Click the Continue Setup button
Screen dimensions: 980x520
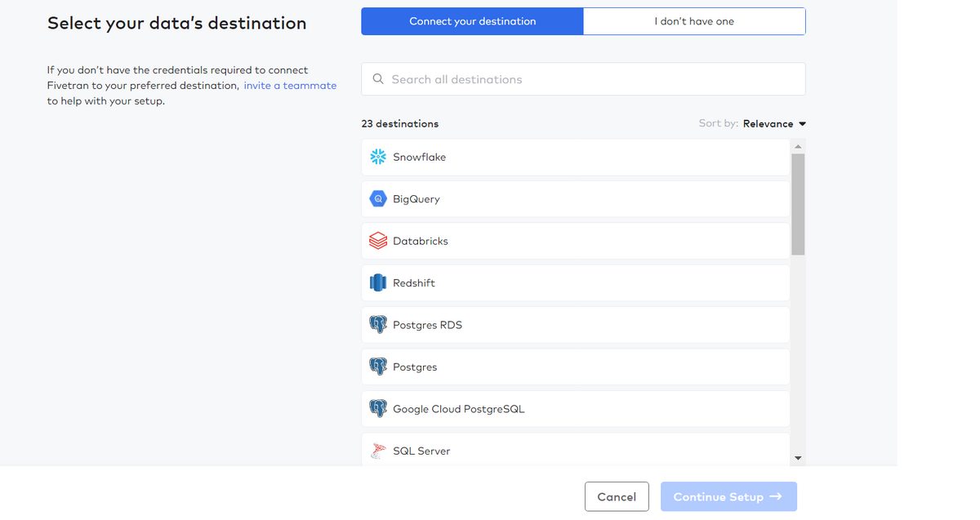click(x=728, y=496)
